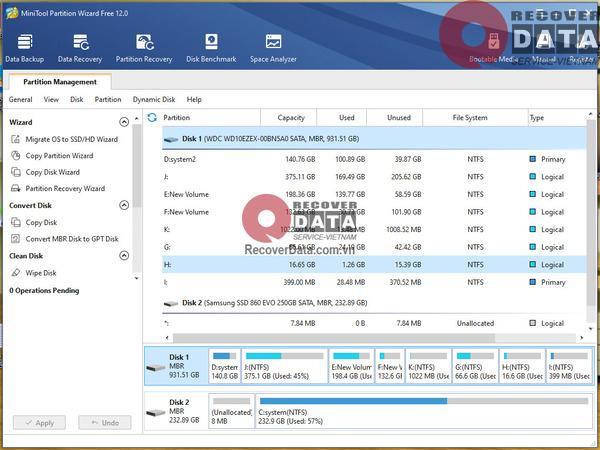Select the Unallocated 8 MB block on Disk 2

pos(232,411)
